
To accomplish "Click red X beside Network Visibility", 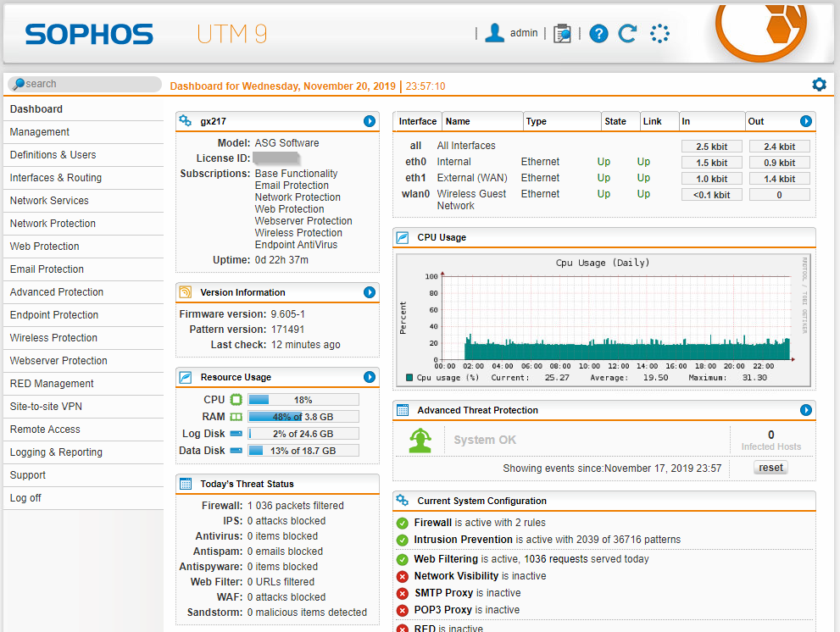I will (403, 577).
